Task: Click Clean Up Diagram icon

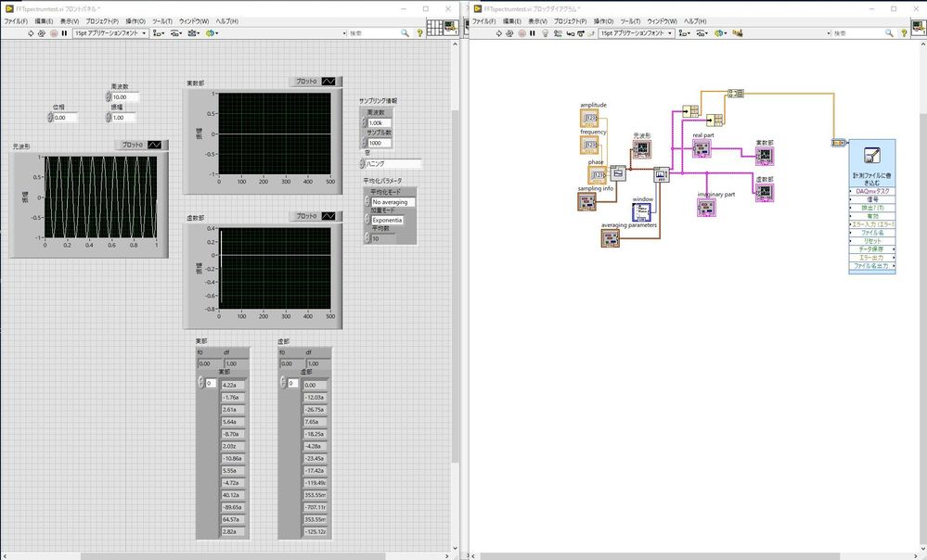Action: tap(737, 33)
